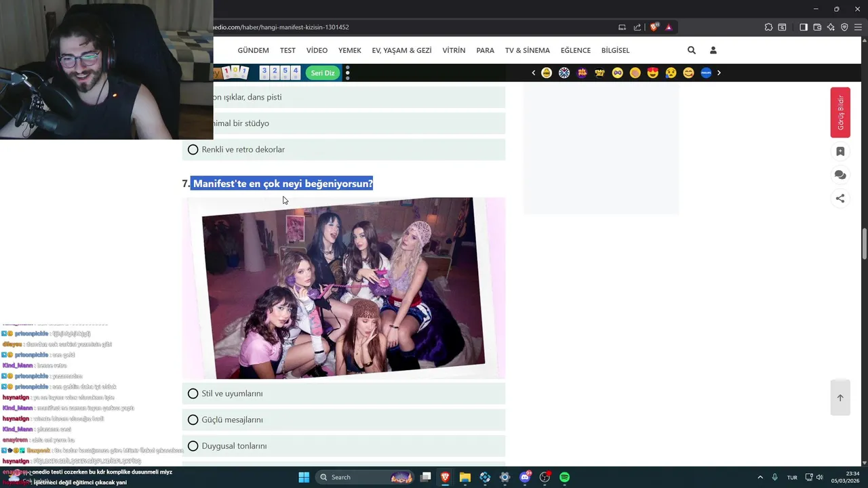Open the VİDEO menu item
The width and height of the screenshot is (868, 488).
(317, 50)
